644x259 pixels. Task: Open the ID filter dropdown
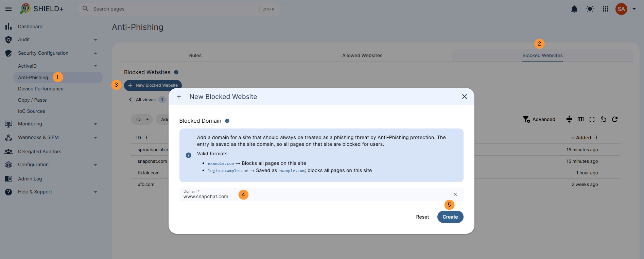coord(142,119)
